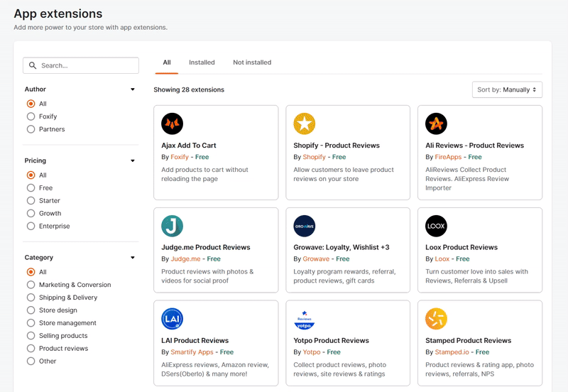Image resolution: width=568 pixels, height=392 pixels.
Task: Open the Foxify author link
Action: [x=180, y=157]
